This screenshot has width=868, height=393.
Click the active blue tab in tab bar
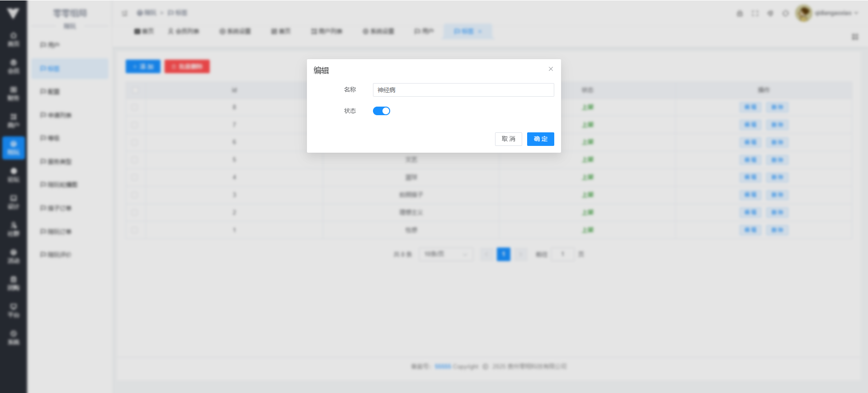click(467, 31)
